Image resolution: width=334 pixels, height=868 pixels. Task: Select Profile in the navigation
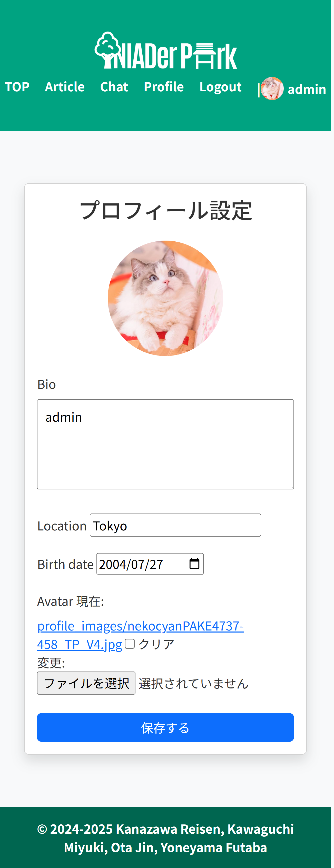point(164,87)
